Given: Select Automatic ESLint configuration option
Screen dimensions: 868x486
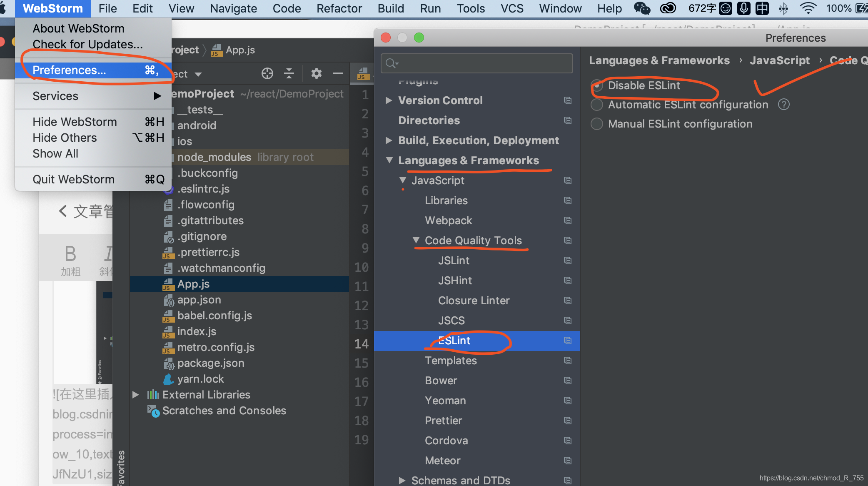Looking at the screenshot, I should coord(597,105).
